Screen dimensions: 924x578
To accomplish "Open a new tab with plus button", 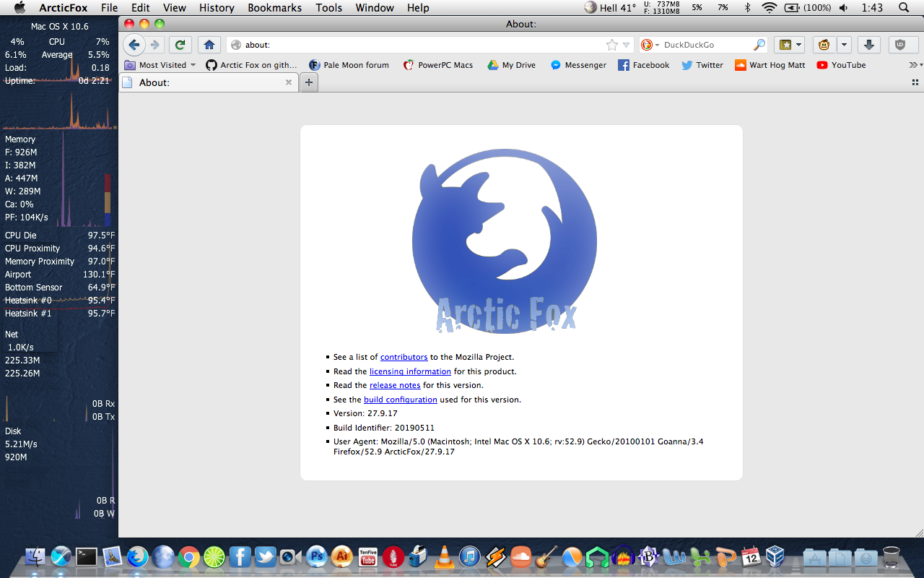I will point(308,82).
